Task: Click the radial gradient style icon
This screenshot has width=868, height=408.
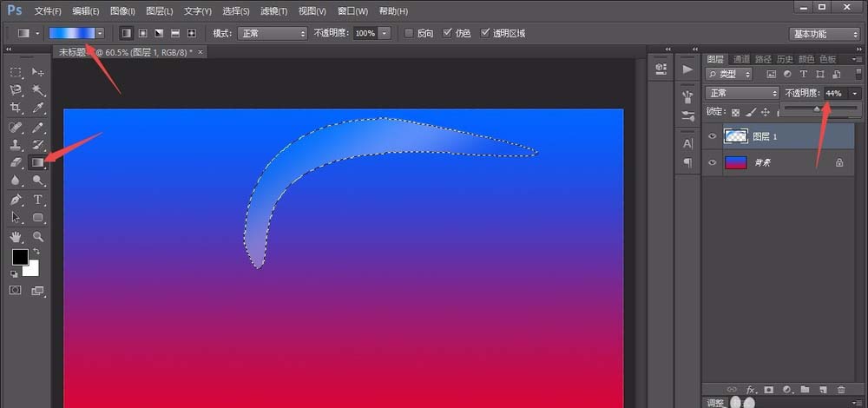Action: 142,33
